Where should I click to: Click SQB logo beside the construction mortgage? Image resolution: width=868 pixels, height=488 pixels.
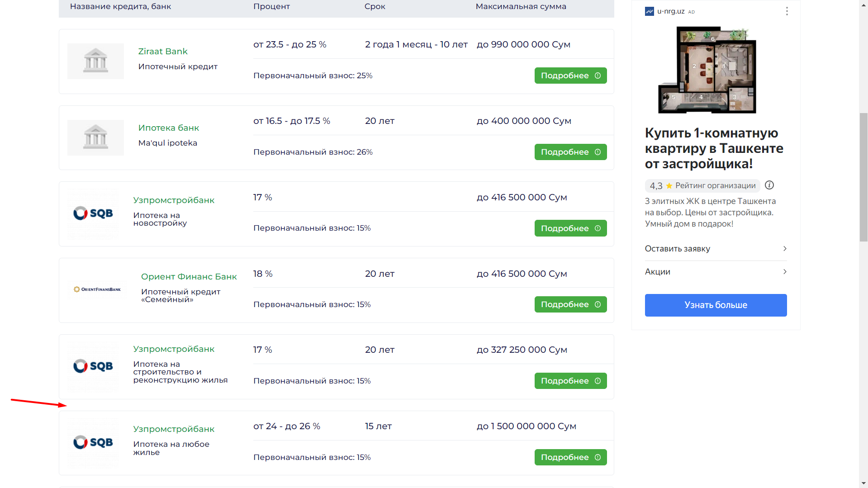[93, 366]
